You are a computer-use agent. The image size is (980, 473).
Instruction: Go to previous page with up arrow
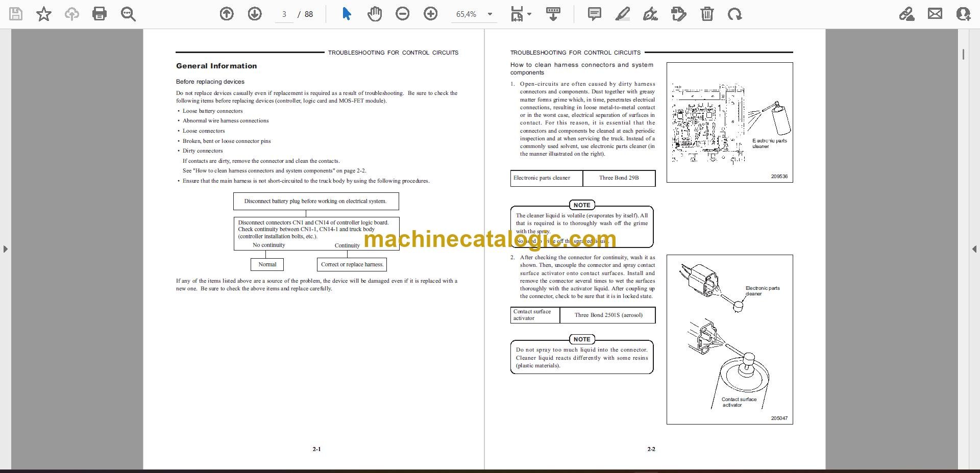227,14
